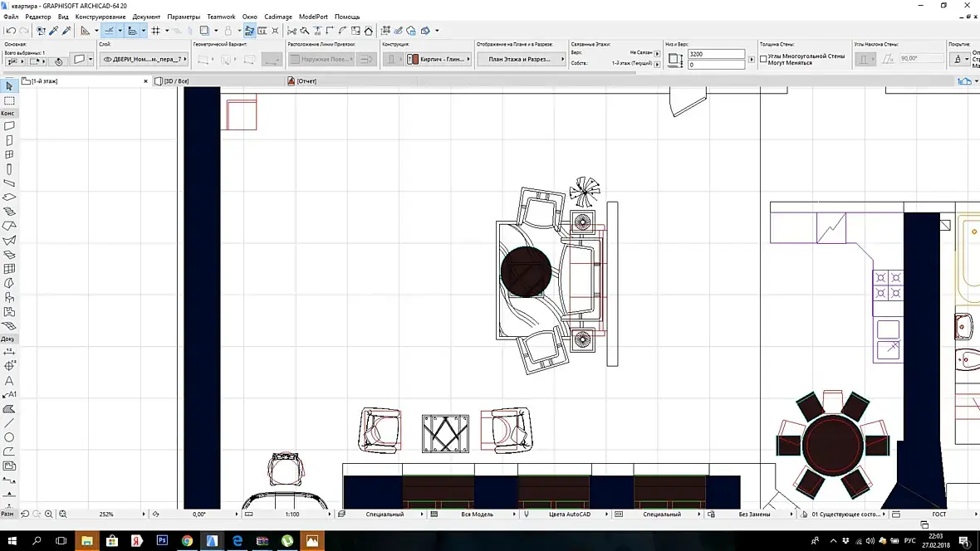Enable the polygonal wall corners checkbox
Screen dimensions: 980x551
(x=764, y=59)
